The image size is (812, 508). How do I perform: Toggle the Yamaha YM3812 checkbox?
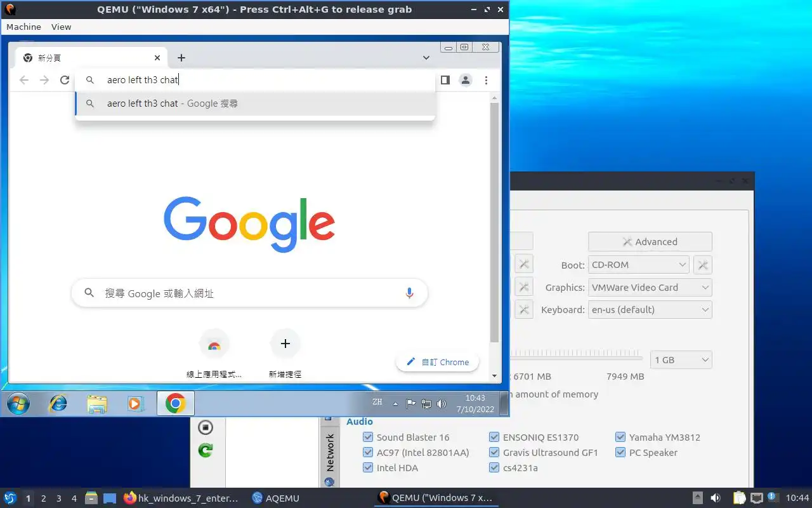point(620,437)
